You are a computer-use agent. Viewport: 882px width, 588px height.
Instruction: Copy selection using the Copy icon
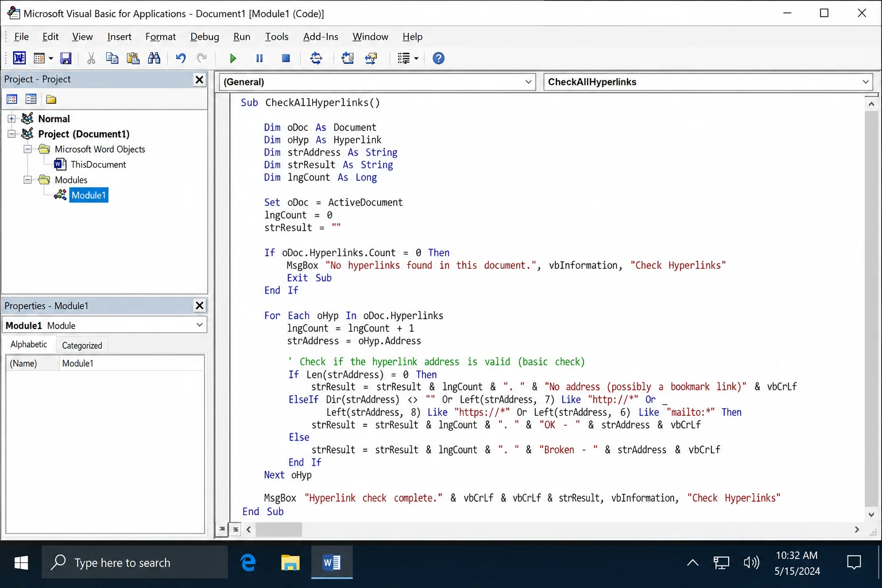click(112, 58)
